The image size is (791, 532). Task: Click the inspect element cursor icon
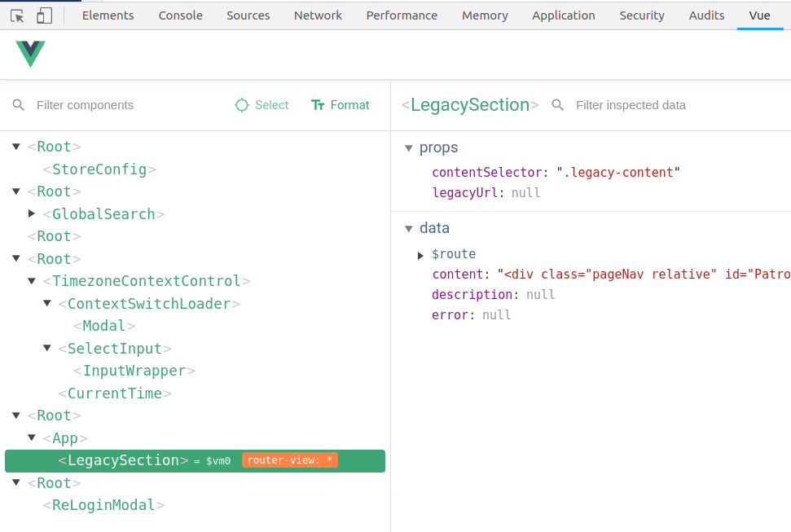point(17,15)
